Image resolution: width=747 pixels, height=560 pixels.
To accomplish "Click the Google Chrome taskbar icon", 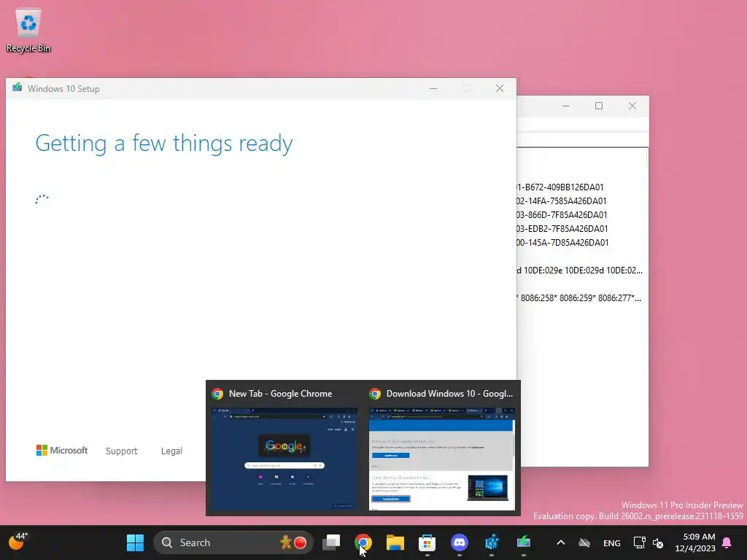I will pos(363,542).
